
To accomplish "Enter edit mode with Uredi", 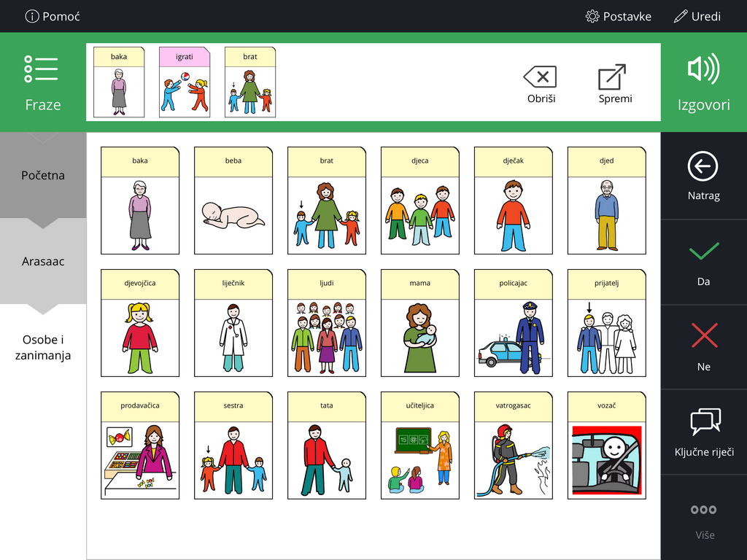I will (x=697, y=16).
